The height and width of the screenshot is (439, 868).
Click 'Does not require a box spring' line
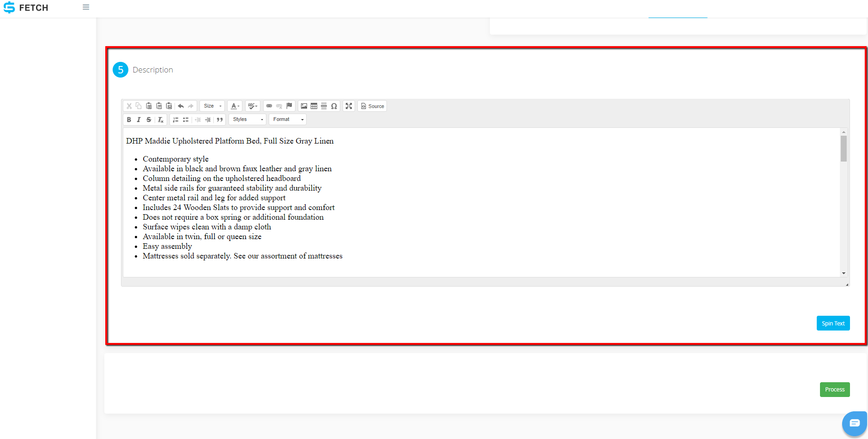[233, 217]
